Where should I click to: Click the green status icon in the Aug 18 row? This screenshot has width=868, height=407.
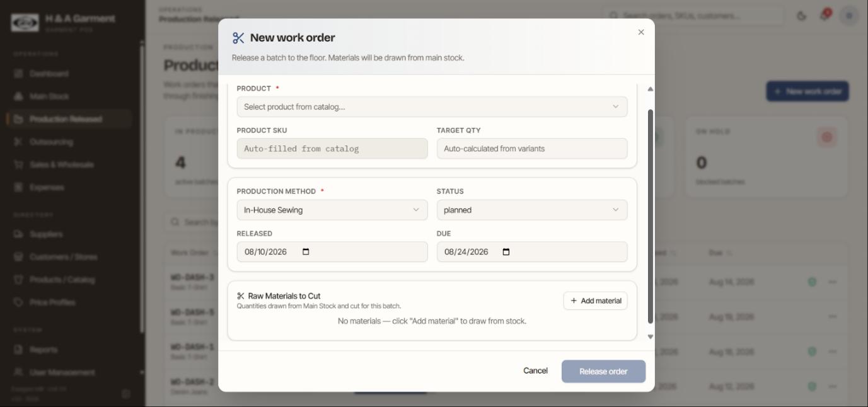812,352
